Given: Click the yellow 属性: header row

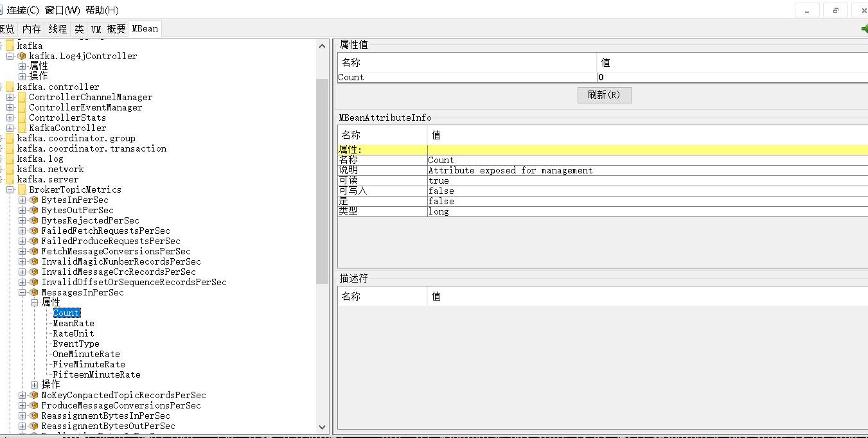Looking at the screenshot, I should 603,150.
